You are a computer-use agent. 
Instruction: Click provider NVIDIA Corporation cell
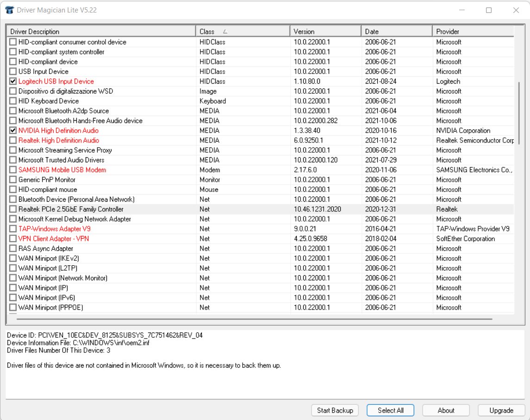[x=463, y=130]
